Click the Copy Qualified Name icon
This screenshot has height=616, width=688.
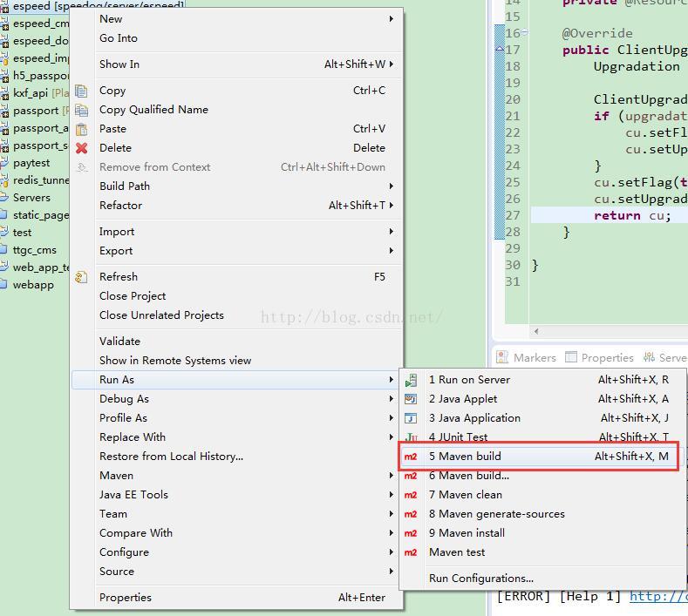point(81,110)
